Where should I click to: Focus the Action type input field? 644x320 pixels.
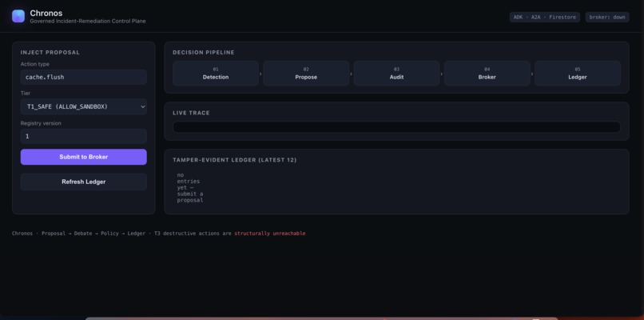(x=84, y=77)
